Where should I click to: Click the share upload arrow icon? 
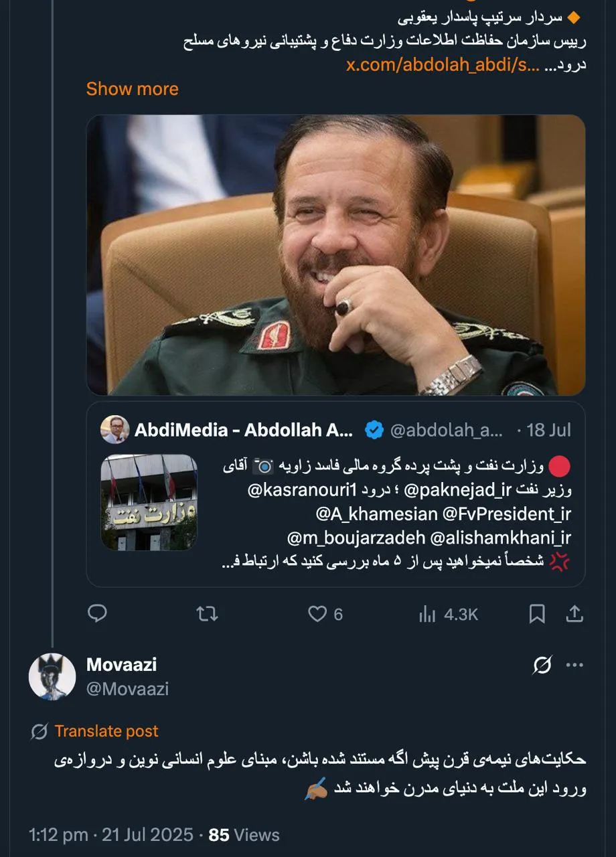pos(574,613)
